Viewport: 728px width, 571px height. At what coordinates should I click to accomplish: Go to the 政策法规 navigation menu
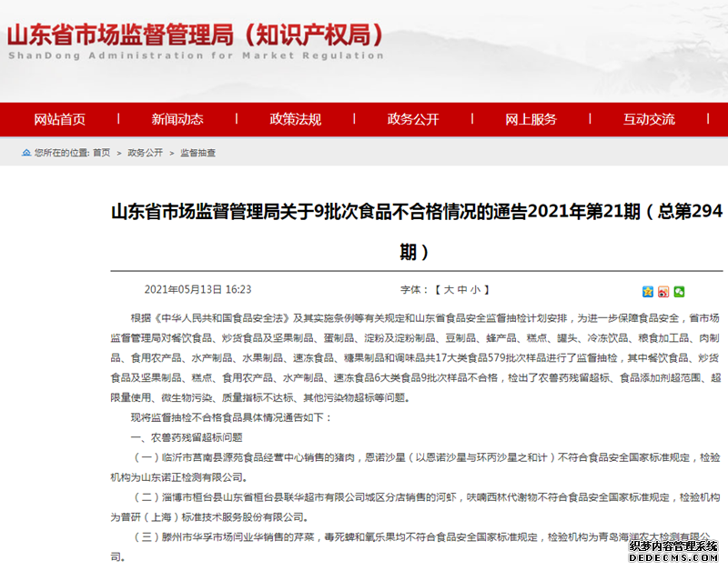295,119
